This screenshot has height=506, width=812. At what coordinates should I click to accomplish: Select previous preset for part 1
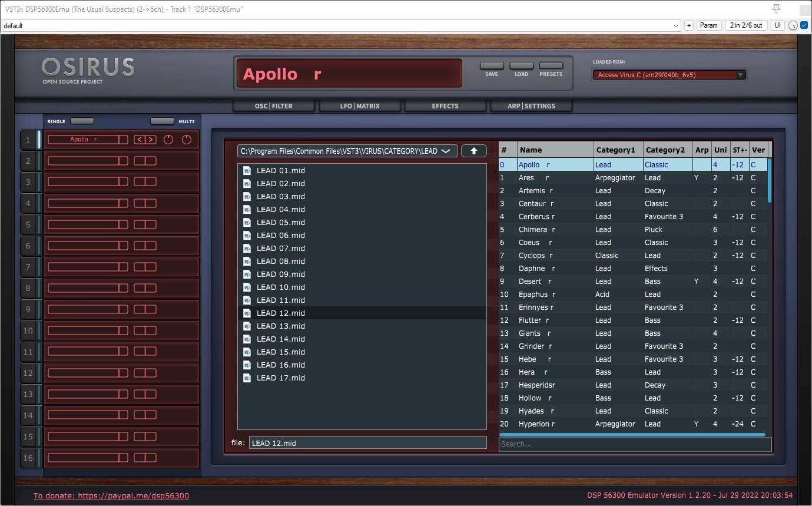[140, 140]
